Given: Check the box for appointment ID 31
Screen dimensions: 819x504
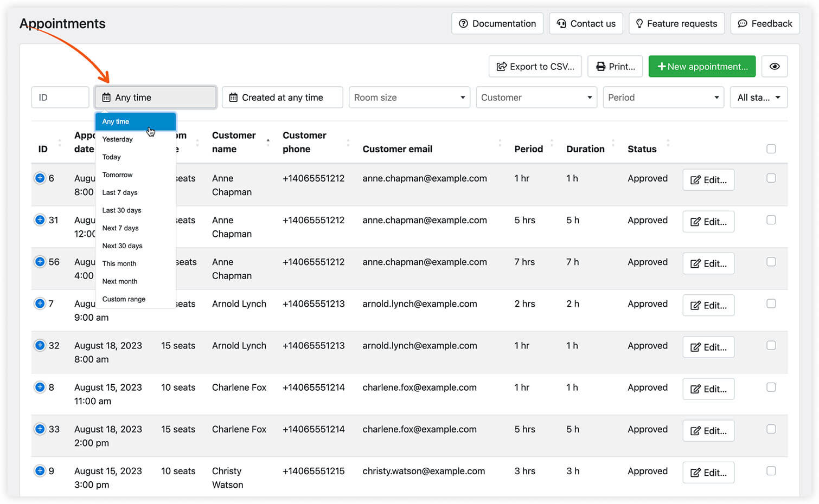Looking at the screenshot, I should pos(771,219).
